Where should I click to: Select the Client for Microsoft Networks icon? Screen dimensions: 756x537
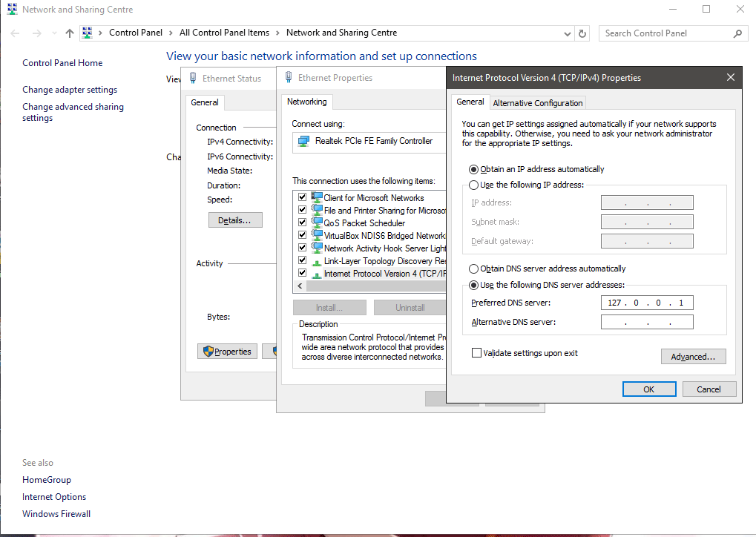click(x=317, y=198)
